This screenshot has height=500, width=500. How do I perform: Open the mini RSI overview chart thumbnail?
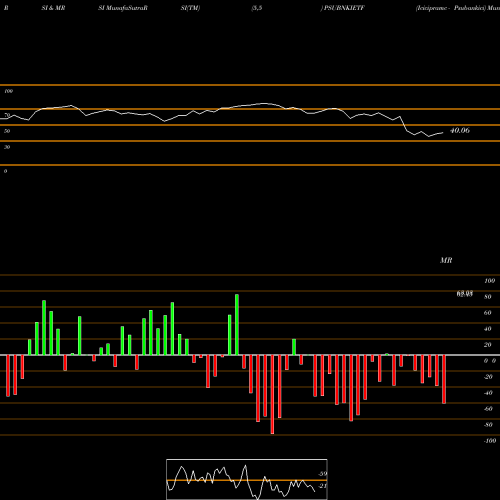pos(247,479)
